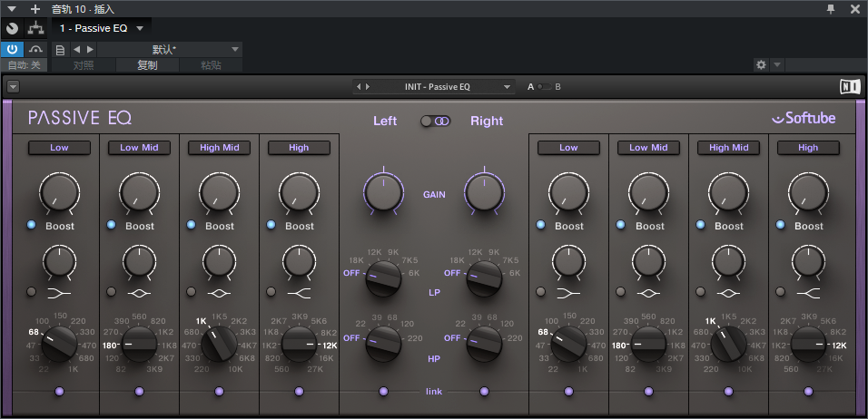Open the settings gear icon
The image size is (868, 419).
click(x=761, y=65)
